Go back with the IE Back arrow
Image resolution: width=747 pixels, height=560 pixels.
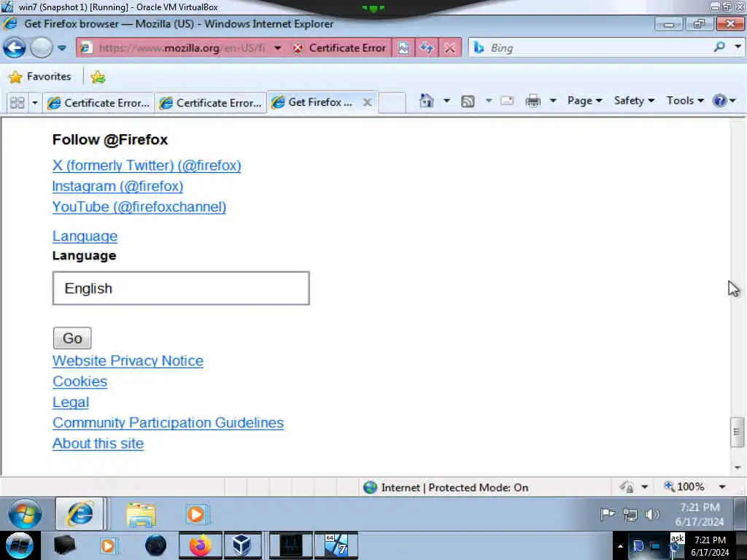[15, 47]
